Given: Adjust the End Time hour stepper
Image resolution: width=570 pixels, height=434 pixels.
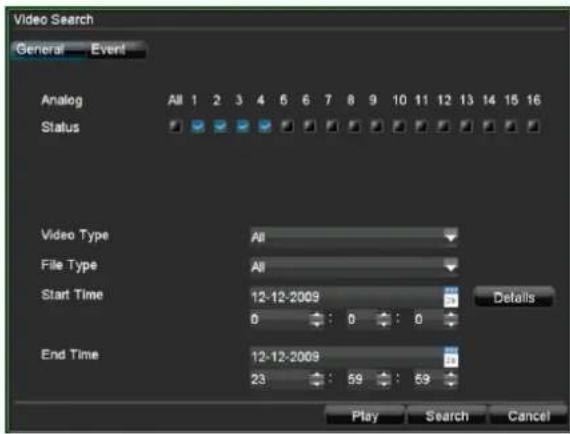Looking at the screenshot, I should pos(317,379).
